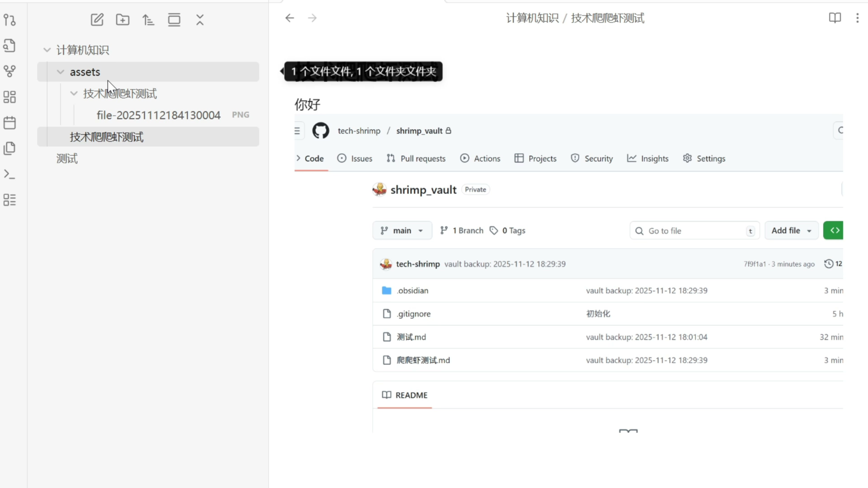Navigate back with the left arrow
The height and width of the screenshot is (488, 868).
click(x=289, y=18)
